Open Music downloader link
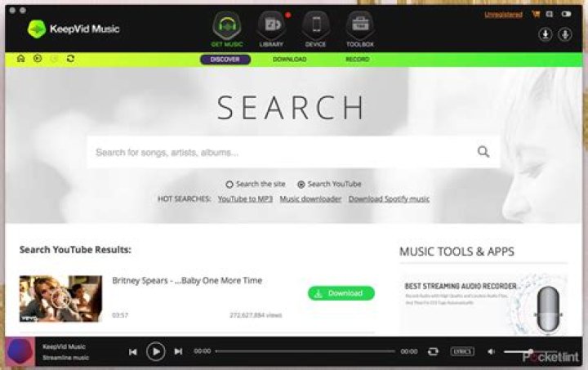Screen dimensions: 588x370 [x=310, y=199]
